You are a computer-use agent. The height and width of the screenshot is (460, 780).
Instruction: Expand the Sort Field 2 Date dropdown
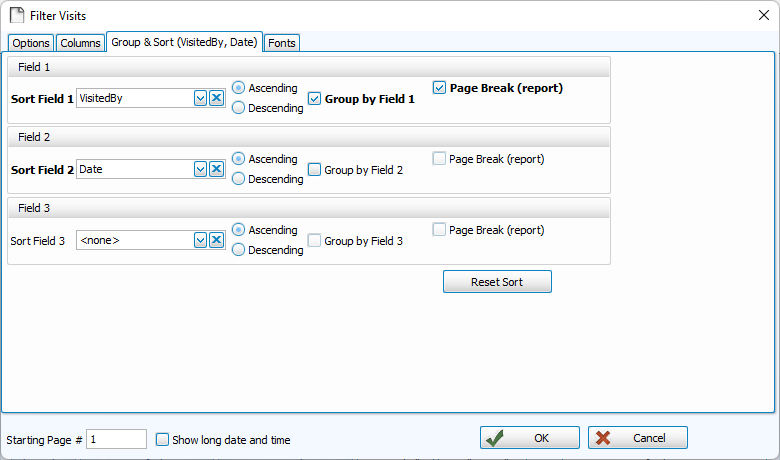pyautogui.click(x=200, y=169)
